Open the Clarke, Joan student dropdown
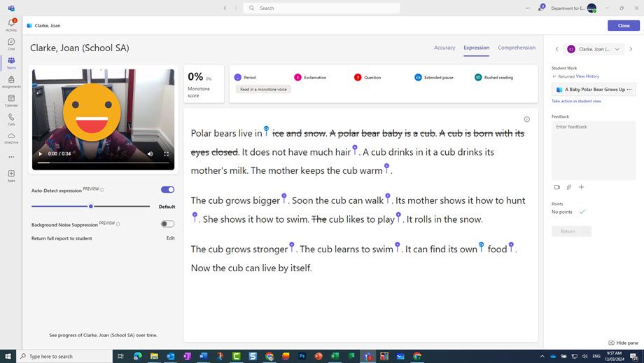 (x=594, y=49)
